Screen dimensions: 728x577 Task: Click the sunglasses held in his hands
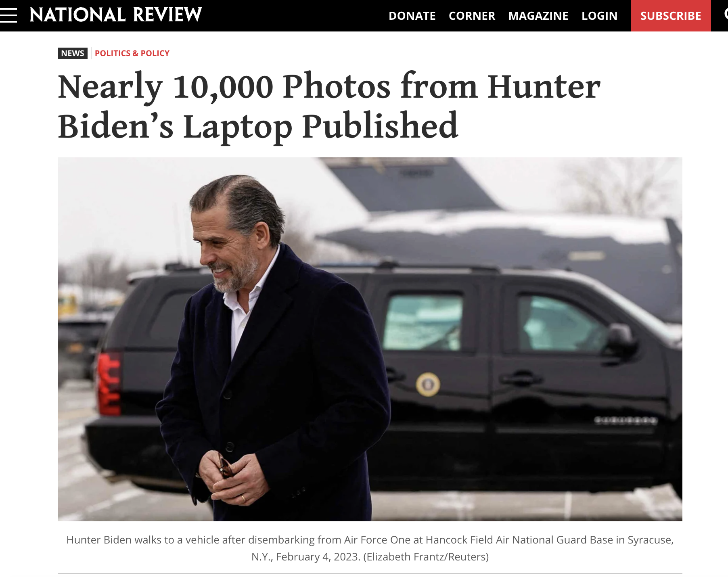pyautogui.click(x=226, y=468)
